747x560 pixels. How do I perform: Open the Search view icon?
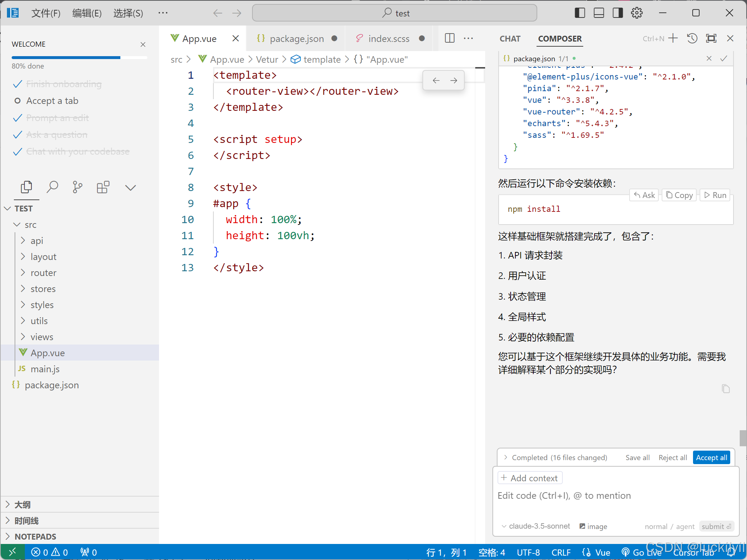coord(52,187)
